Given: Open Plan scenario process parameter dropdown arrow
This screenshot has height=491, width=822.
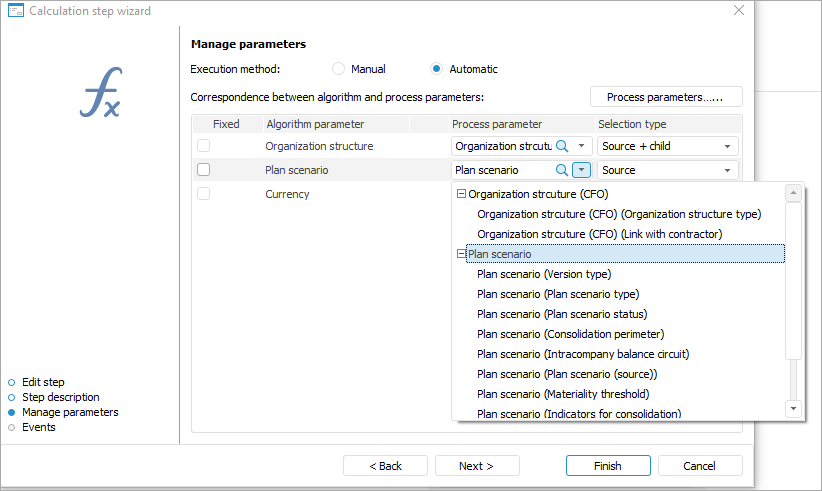Looking at the screenshot, I should tap(581, 170).
